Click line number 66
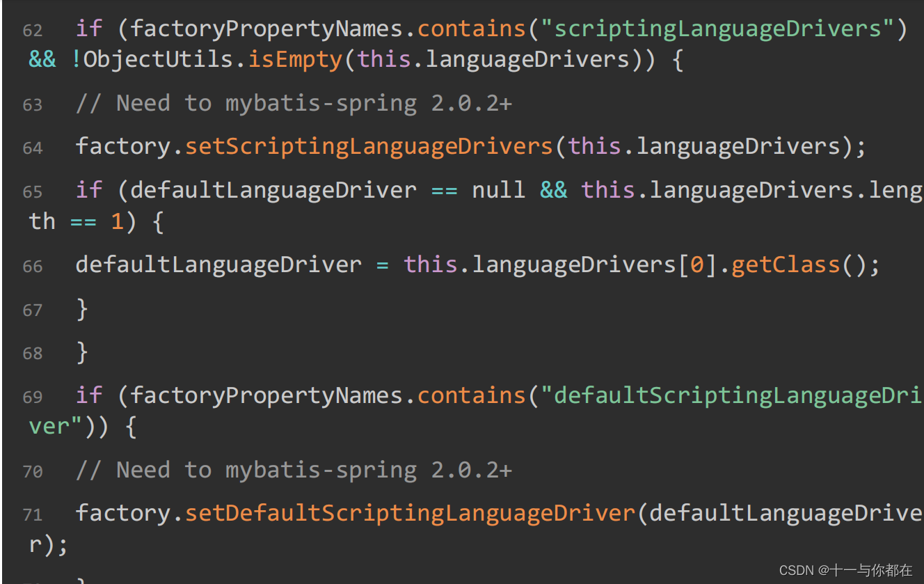 (x=33, y=267)
